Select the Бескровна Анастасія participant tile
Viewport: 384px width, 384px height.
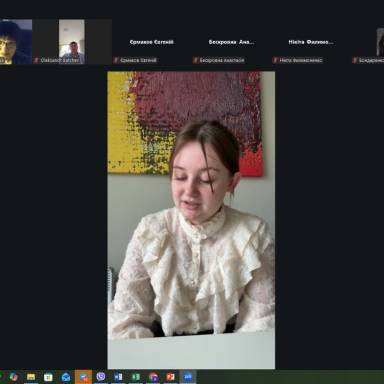[231, 42]
